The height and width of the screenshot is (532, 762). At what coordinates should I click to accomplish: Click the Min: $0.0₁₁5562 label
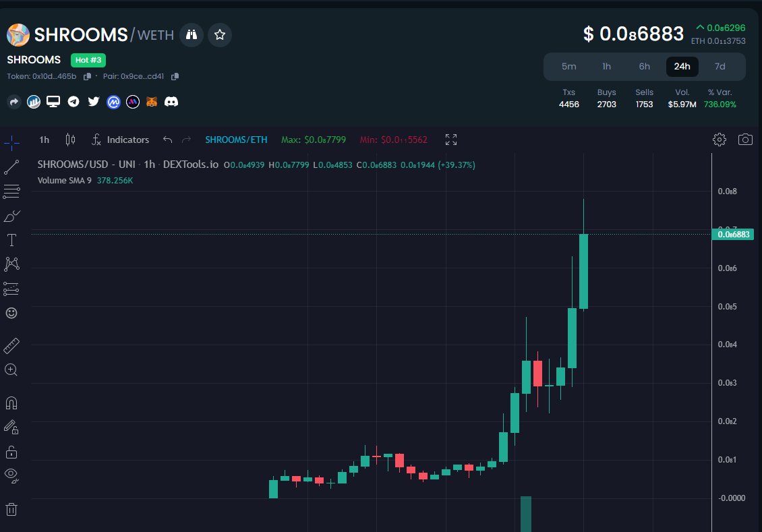[x=394, y=140]
